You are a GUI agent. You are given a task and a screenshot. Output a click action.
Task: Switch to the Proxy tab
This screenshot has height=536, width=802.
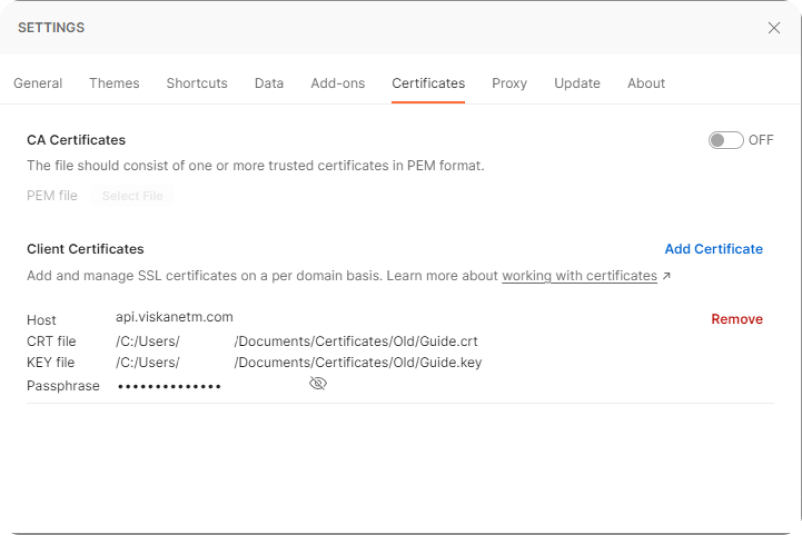(x=509, y=83)
